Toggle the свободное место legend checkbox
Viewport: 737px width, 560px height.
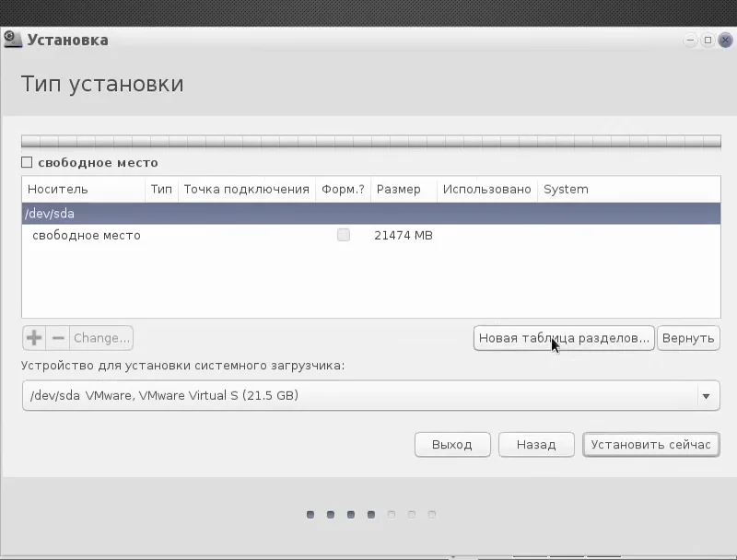pos(27,162)
